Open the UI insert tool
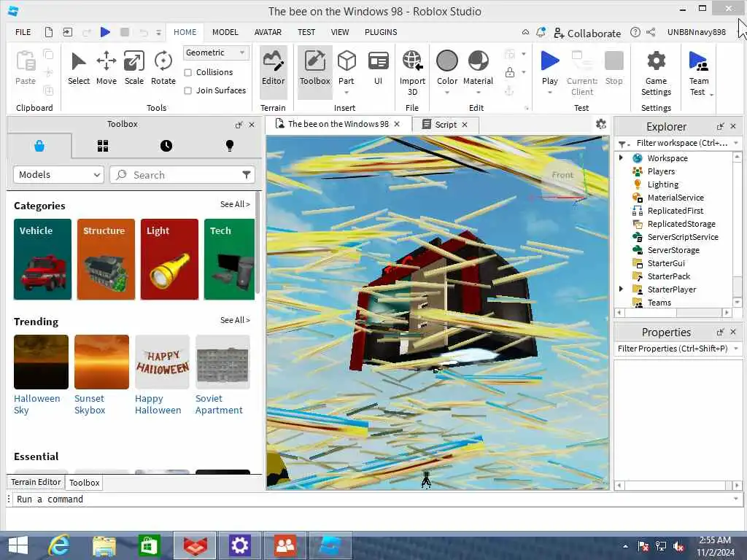The width and height of the screenshot is (747, 560). [x=379, y=69]
